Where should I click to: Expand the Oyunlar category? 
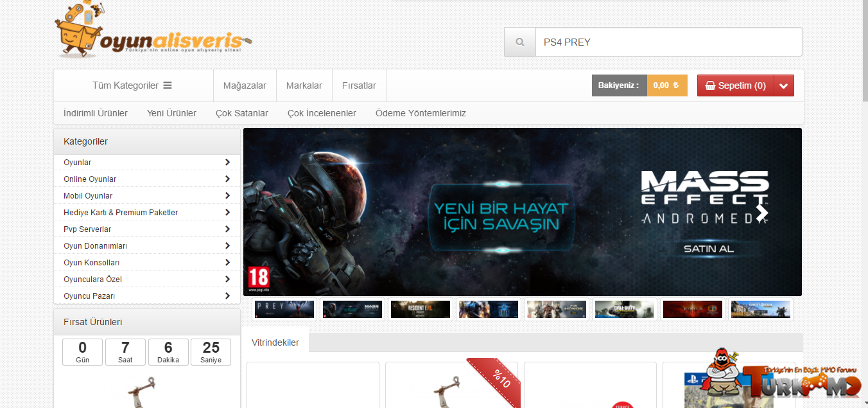(x=227, y=163)
